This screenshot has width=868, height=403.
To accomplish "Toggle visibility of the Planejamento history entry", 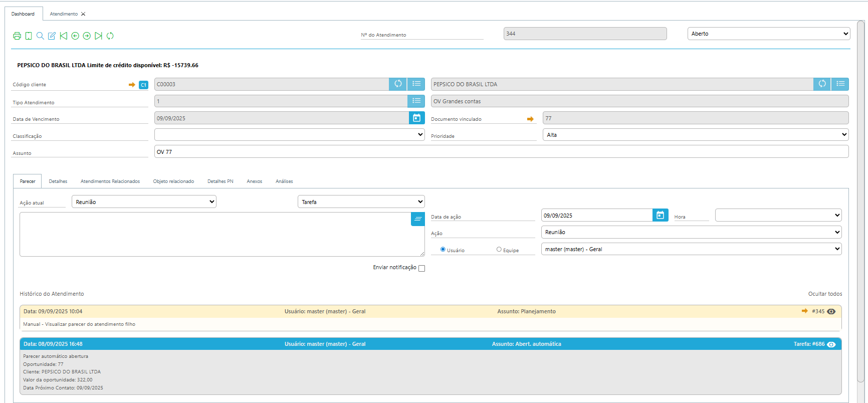I will point(831,311).
